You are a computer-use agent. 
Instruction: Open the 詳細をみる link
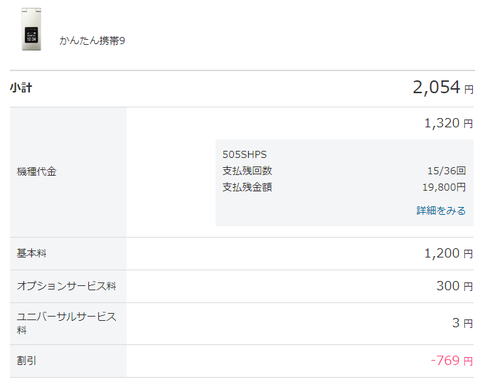(x=441, y=211)
